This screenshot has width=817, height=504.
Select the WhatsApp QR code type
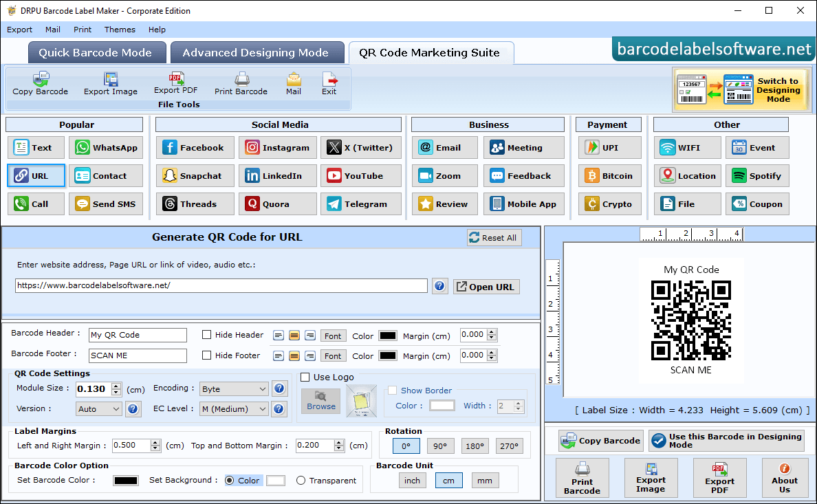click(x=106, y=148)
